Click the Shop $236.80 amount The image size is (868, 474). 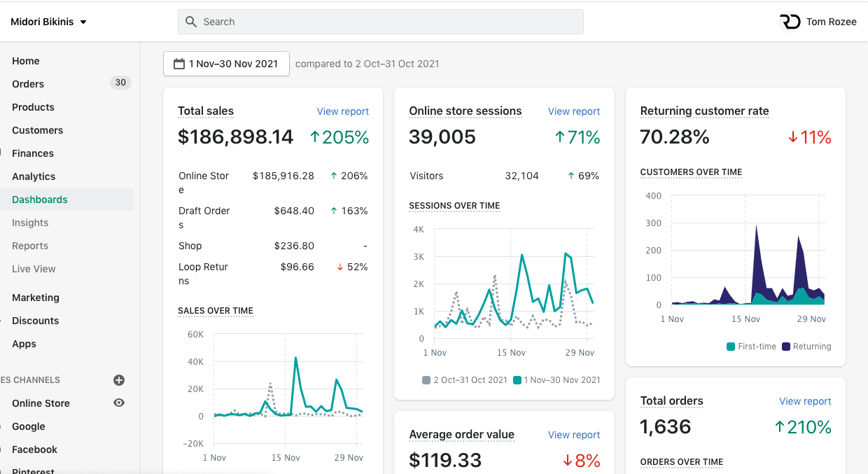pyautogui.click(x=294, y=246)
